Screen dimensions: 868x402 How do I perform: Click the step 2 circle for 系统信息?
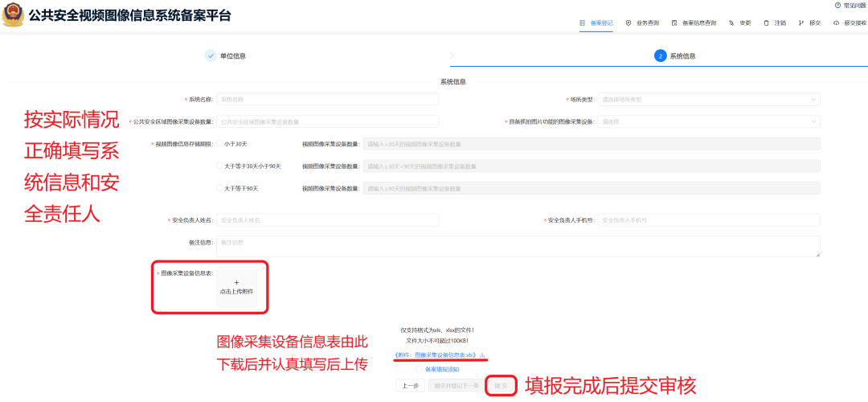pyautogui.click(x=660, y=56)
